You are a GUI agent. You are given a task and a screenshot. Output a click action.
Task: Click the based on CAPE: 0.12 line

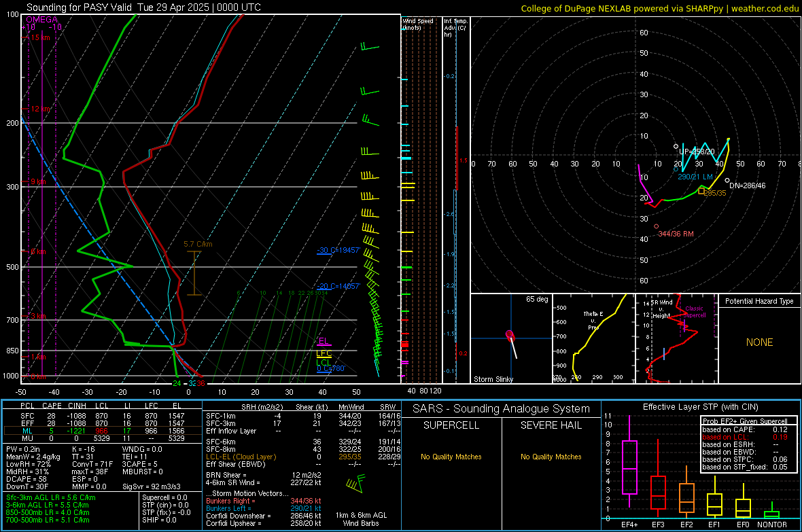click(745, 429)
